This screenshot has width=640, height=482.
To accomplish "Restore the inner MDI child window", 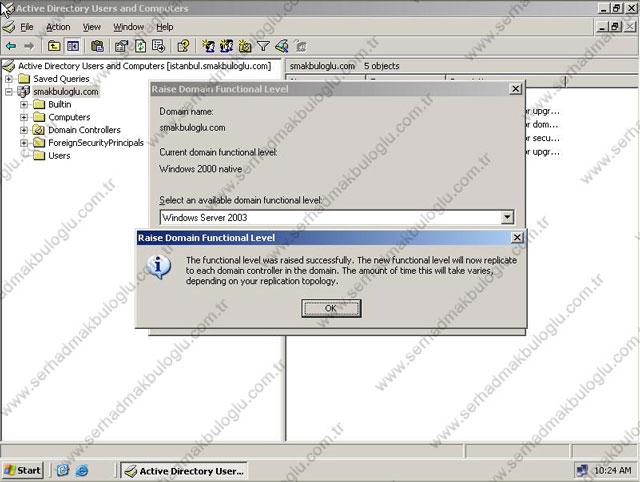I will (x=615, y=27).
